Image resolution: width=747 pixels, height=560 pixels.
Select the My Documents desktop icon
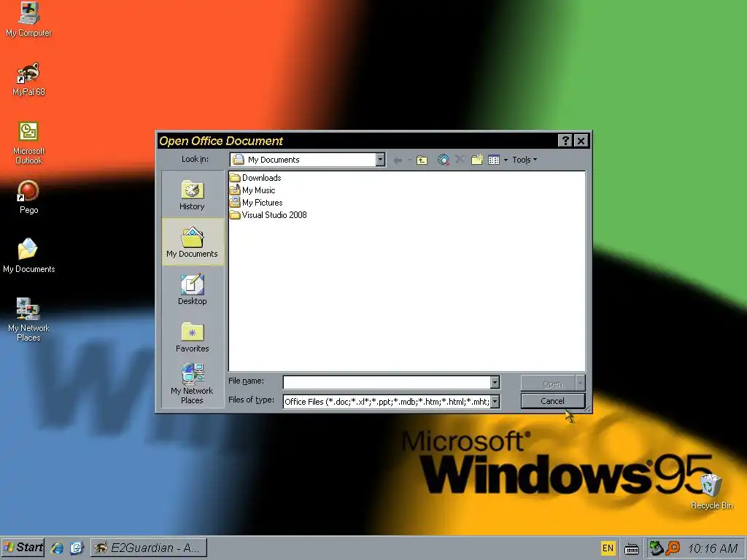coord(28,256)
